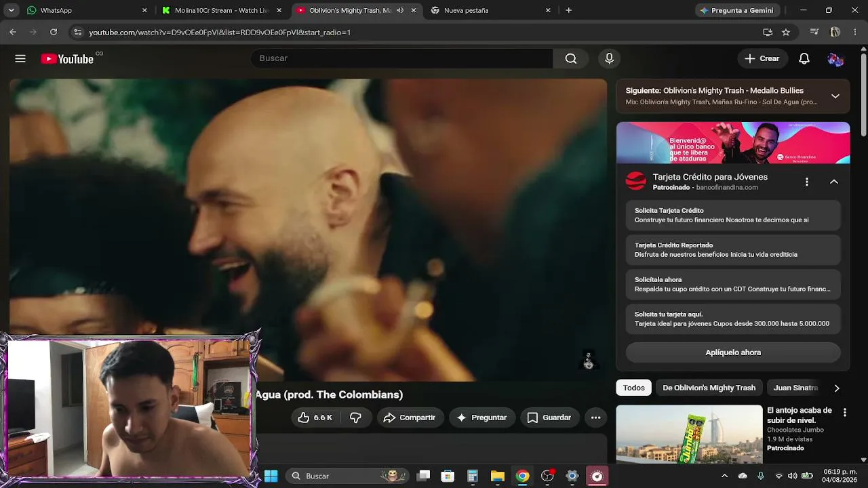The image size is (868, 488).
Task: Click the Guardar button
Action: click(x=549, y=418)
